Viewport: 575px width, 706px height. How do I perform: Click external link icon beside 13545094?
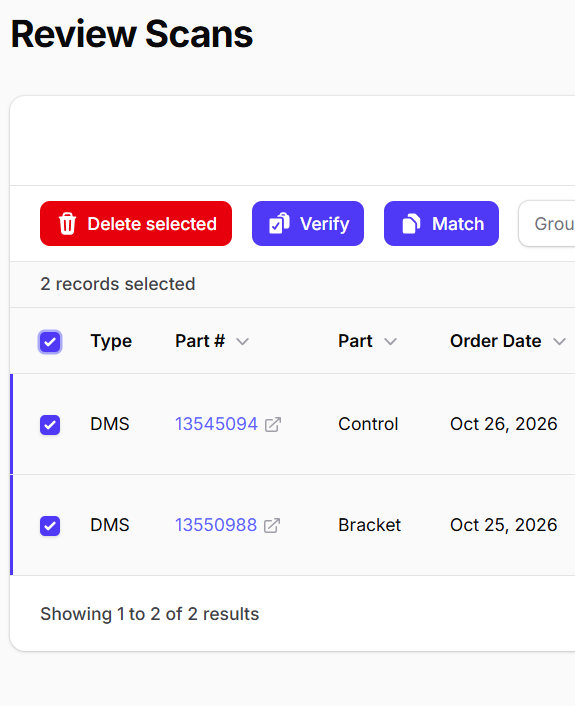273,425
